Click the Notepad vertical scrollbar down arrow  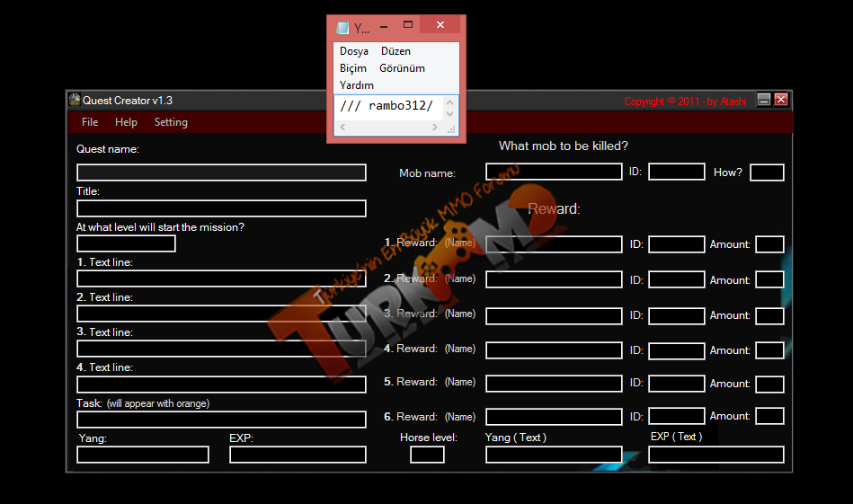(450, 113)
